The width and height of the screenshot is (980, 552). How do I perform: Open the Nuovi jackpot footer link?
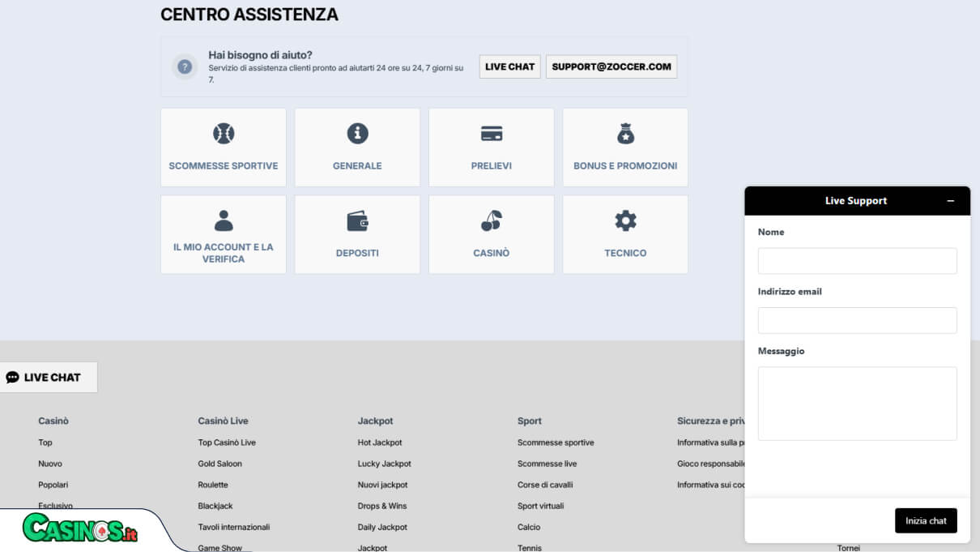(383, 485)
